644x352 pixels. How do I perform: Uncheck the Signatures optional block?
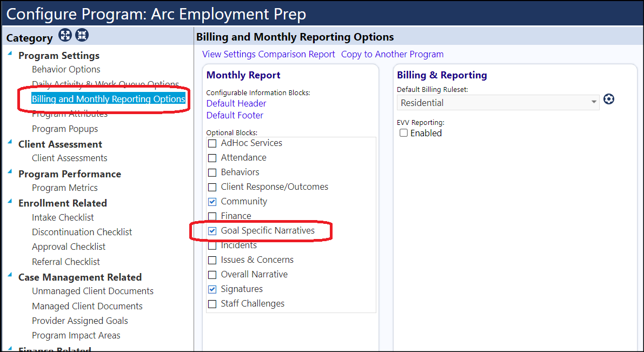pyautogui.click(x=213, y=289)
